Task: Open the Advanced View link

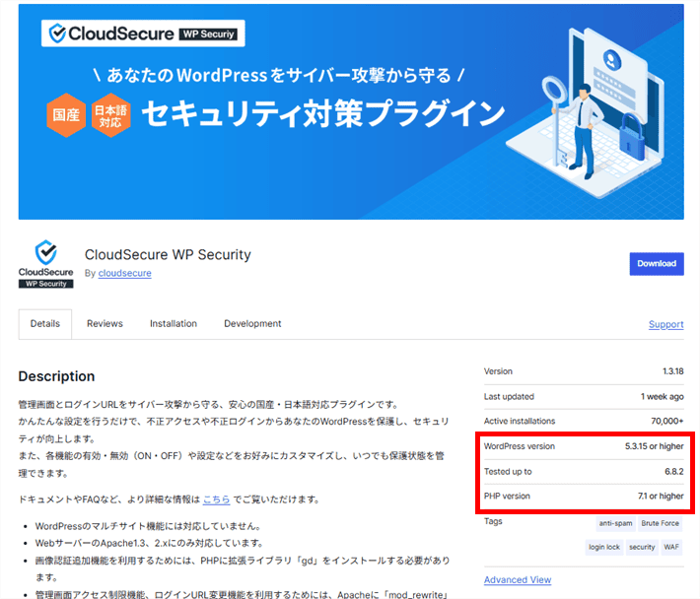Action: 518,580
